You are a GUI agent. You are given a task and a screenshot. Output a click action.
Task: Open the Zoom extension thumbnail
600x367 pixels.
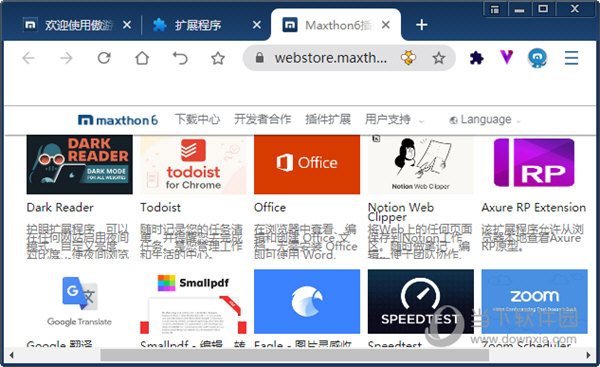pyautogui.click(x=534, y=302)
